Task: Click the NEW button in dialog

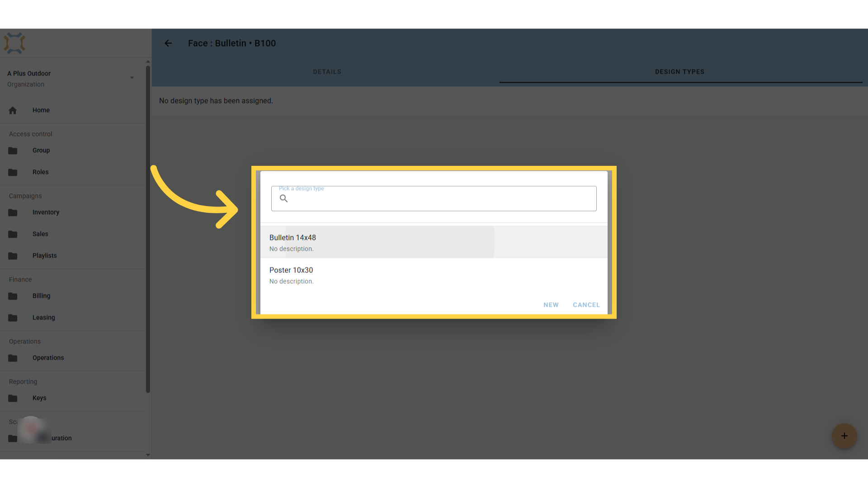Action: (x=551, y=305)
